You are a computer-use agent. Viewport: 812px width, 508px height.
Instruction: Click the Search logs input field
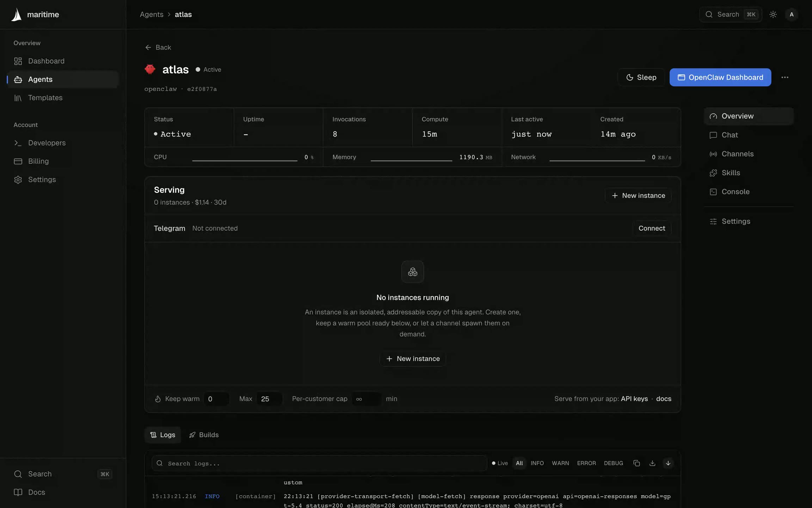point(319,463)
